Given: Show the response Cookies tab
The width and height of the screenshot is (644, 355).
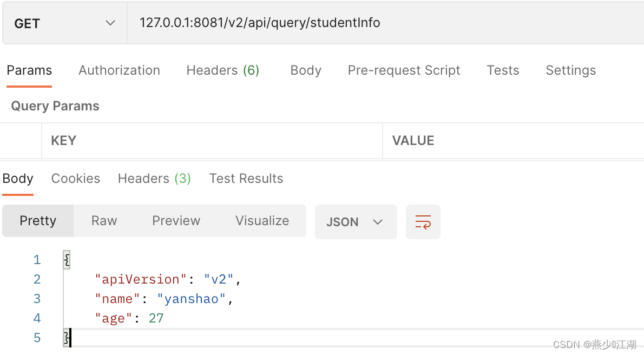Looking at the screenshot, I should [76, 179].
